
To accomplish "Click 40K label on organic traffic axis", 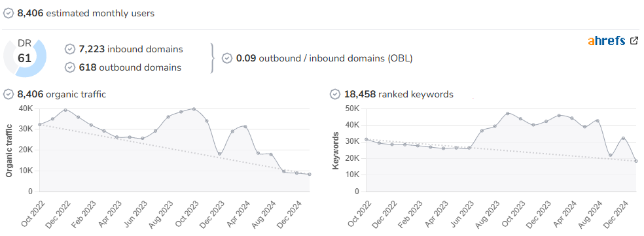I will (x=26, y=109).
